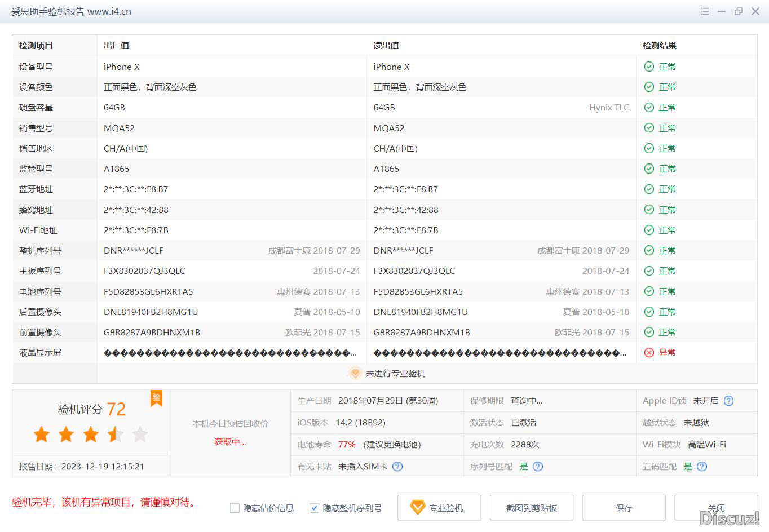The image size is (769, 532).
Task: Click the 出厂值 column header
Action: tap(116, 46)
